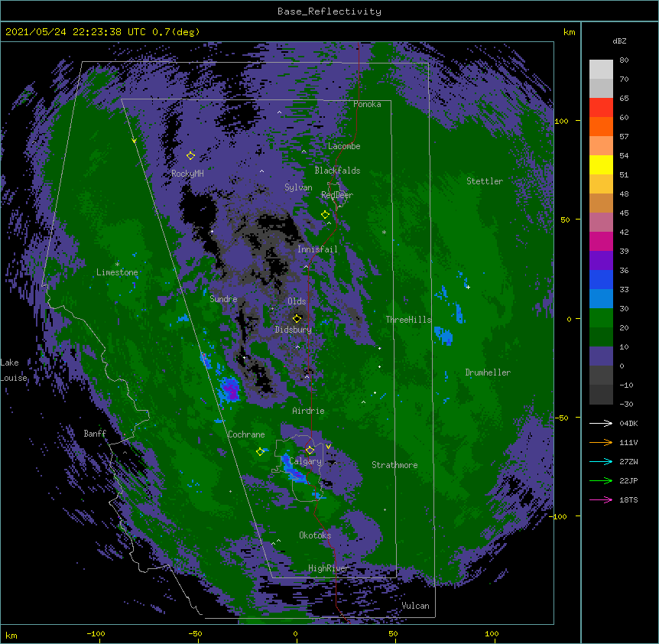Click the Stettler city label

(485, 181)
